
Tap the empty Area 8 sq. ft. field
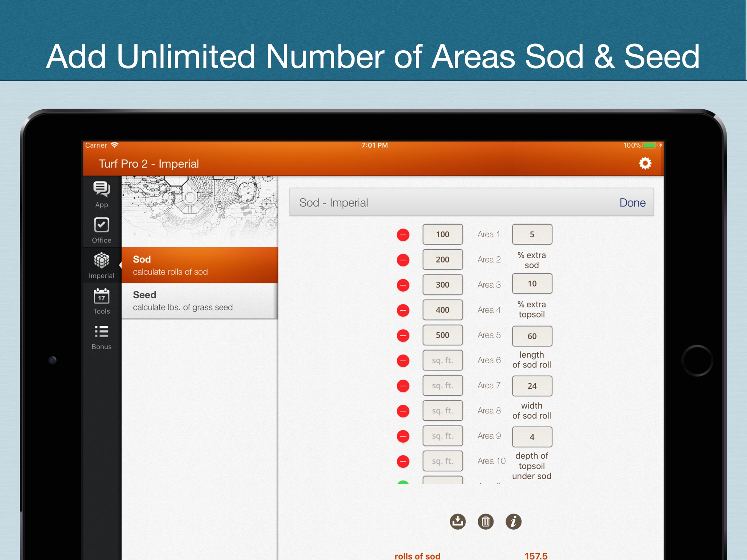[x=442, y=411]
